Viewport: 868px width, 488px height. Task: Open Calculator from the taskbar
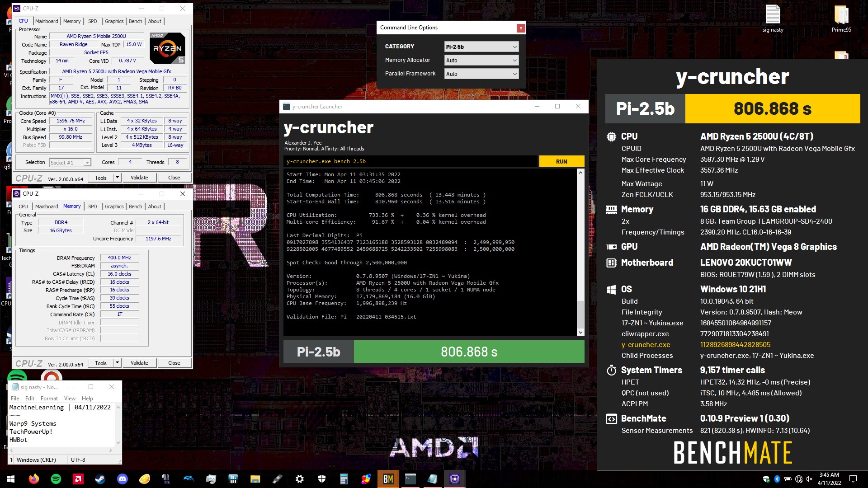[344, 479]
